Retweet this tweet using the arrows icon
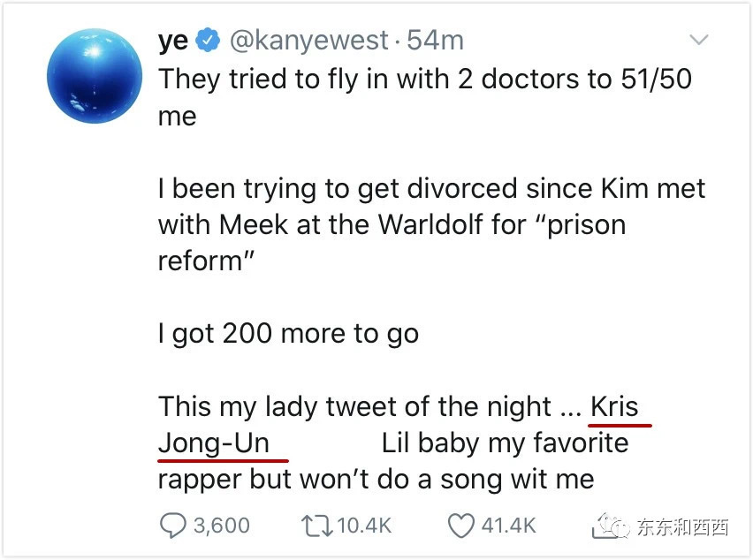753x560 pixels. tap(318, 526)
